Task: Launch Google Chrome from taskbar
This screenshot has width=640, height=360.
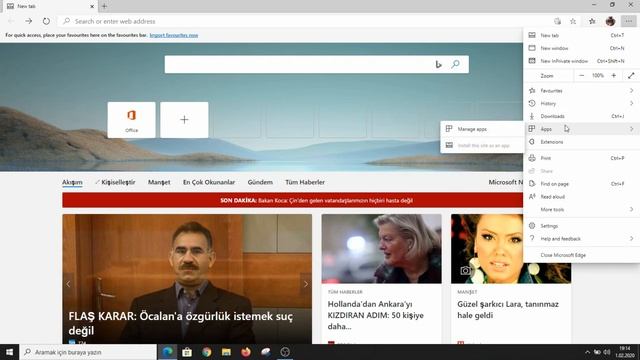Action: (x=207, y=352)
